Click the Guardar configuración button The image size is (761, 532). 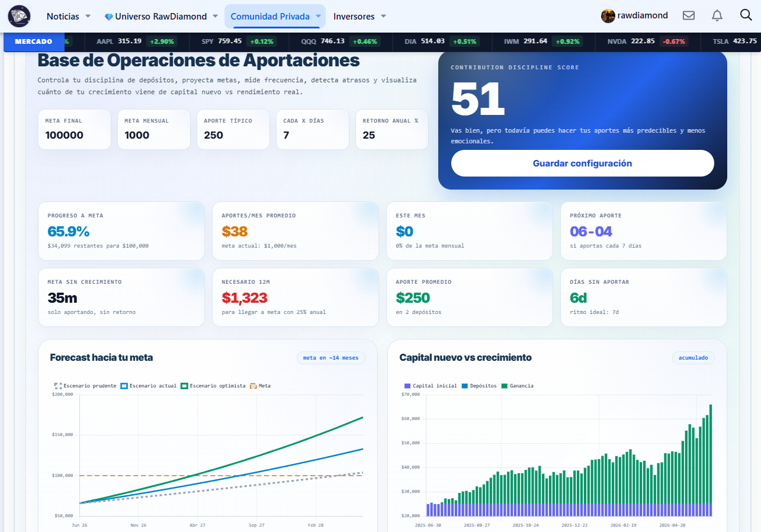(x=583, y=164)
